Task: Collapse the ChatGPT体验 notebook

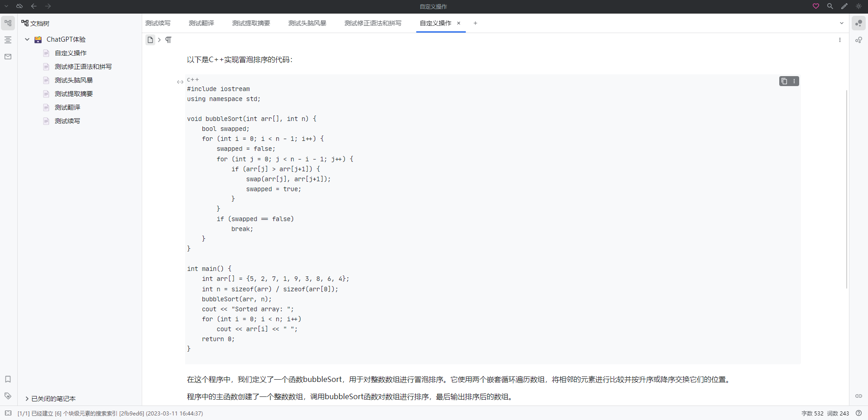Action: [27, 39]
